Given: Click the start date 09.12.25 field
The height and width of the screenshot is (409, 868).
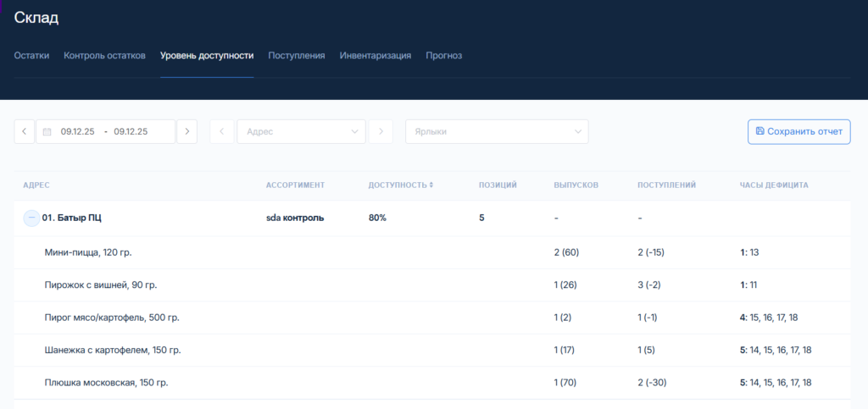Looking at the screenshot, I should tap(78, 132).
